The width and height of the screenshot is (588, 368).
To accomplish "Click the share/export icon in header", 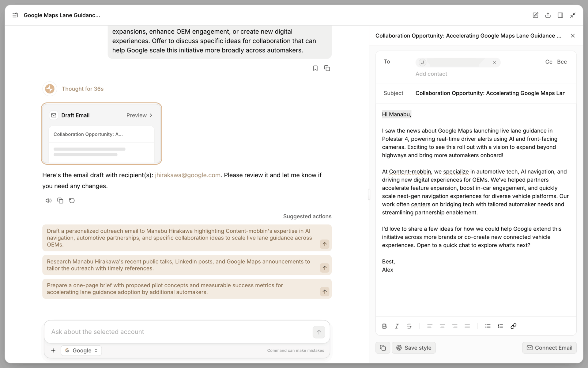I will [x=548, y=15].
